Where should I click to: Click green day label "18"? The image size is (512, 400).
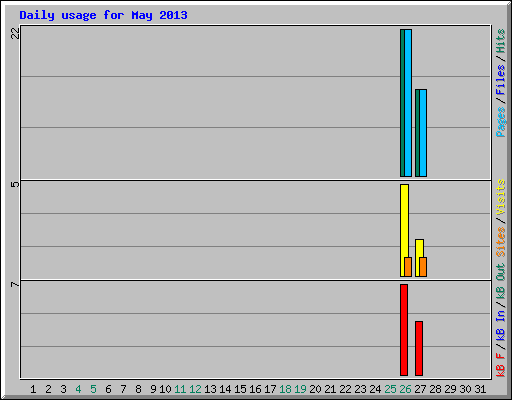coord(285,389)
